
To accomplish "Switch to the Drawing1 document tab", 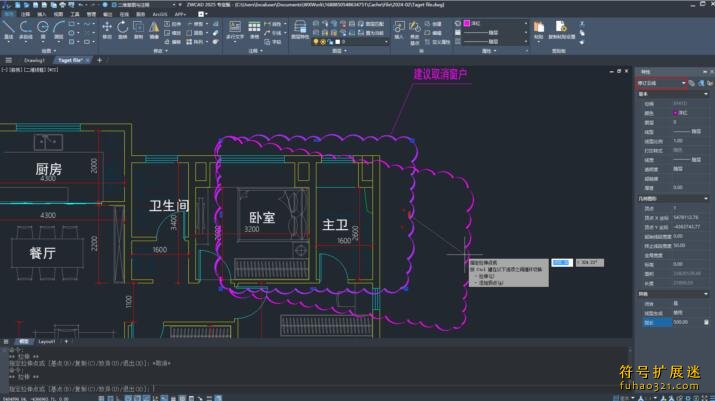I will coord(34,60).
